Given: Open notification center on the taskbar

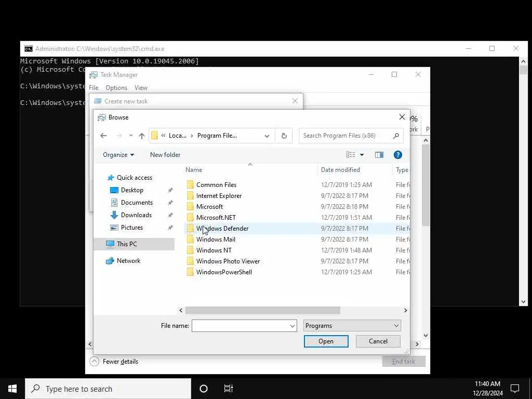Looking at the screenshot, I should click(x=515, y=389).
